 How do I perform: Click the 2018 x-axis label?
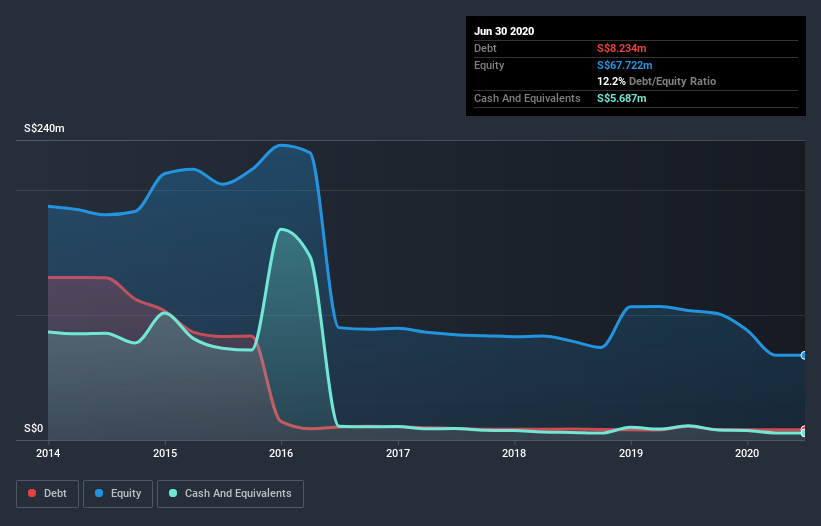(514, 453)
